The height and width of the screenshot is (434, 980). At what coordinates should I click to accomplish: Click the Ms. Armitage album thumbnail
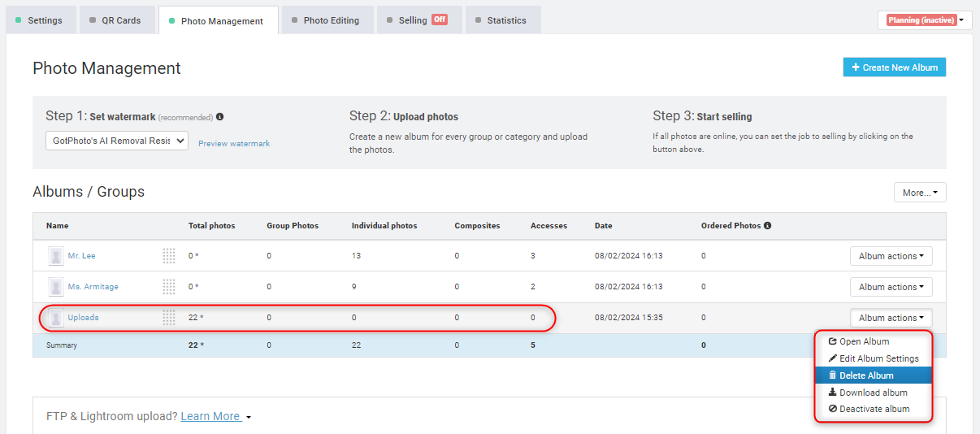(56, 287)
